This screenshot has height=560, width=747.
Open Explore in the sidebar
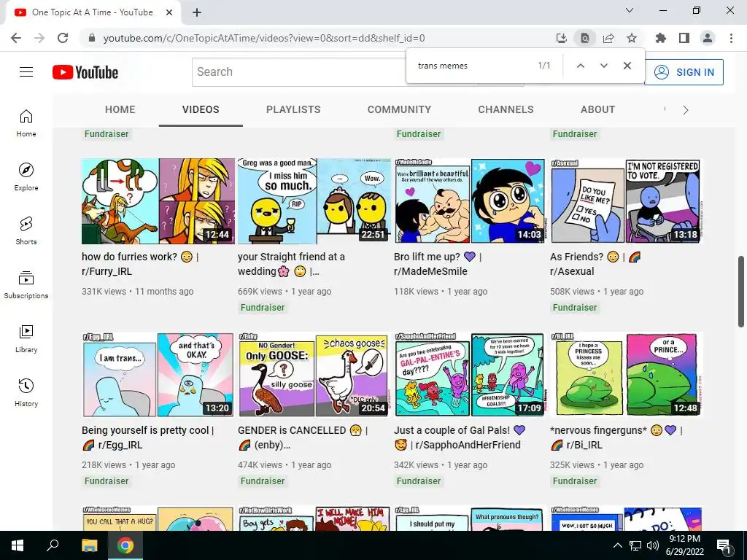point(26,177)
